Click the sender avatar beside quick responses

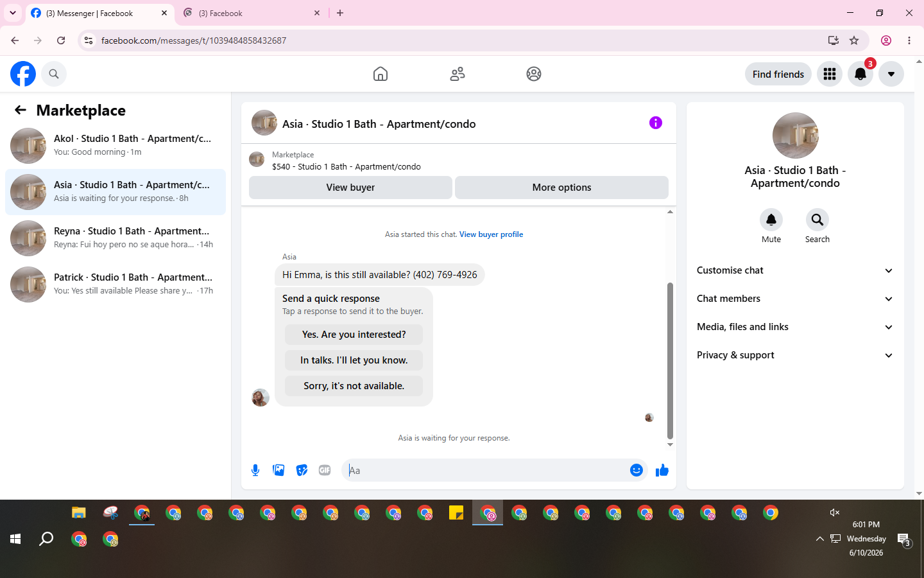[261, 398]
